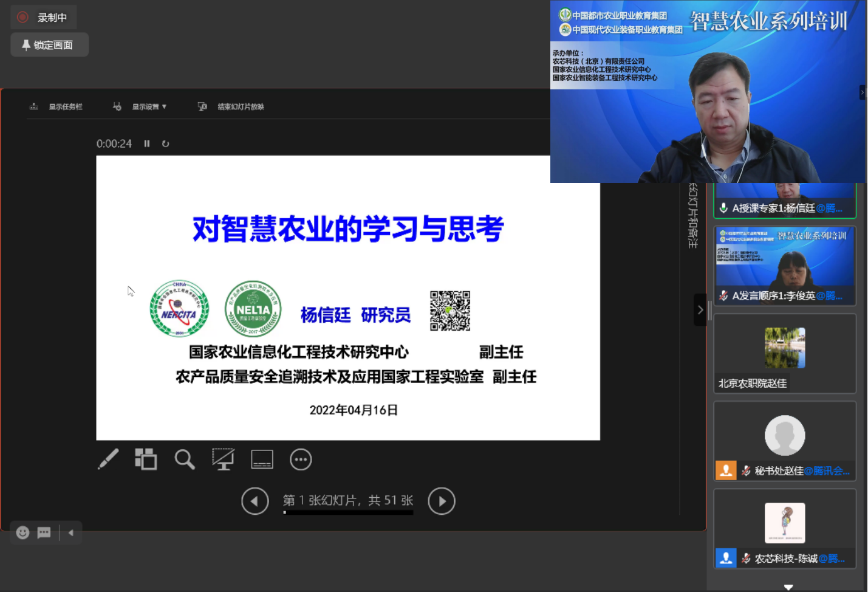Go to the previous slide
The height and width of the screenshot is (592, 868).
255,501
